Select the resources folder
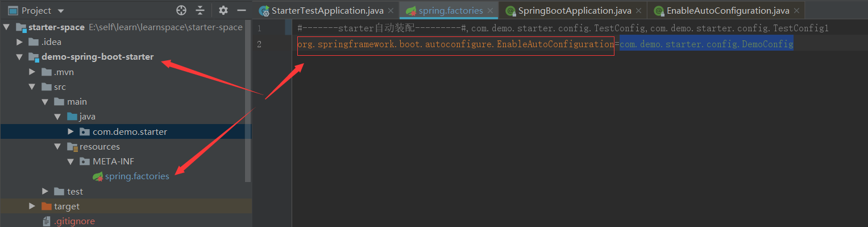This screenshot has width=868, height=227. click(99, 147)
